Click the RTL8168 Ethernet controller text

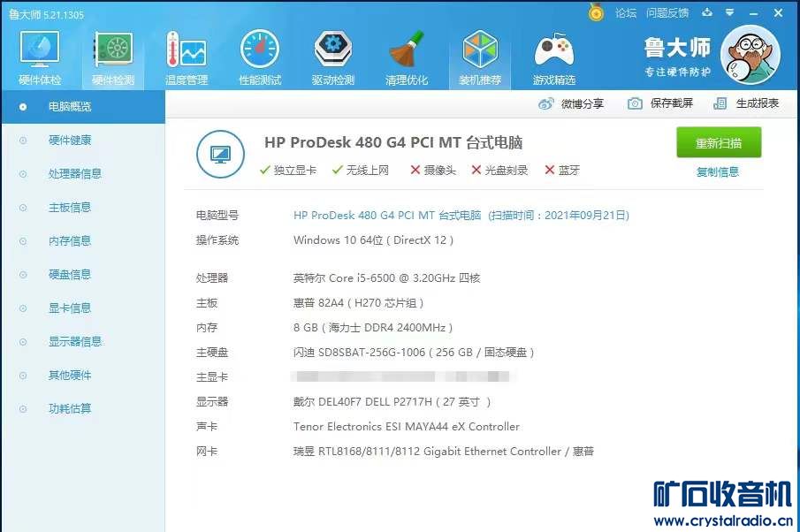click(x=444, y=452)
